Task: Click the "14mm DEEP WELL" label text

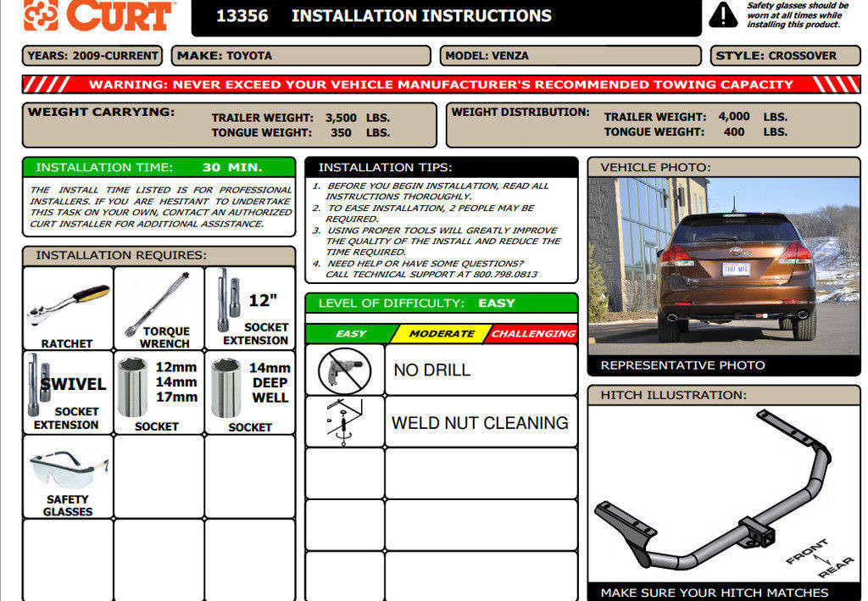Action: click(270, 383)
